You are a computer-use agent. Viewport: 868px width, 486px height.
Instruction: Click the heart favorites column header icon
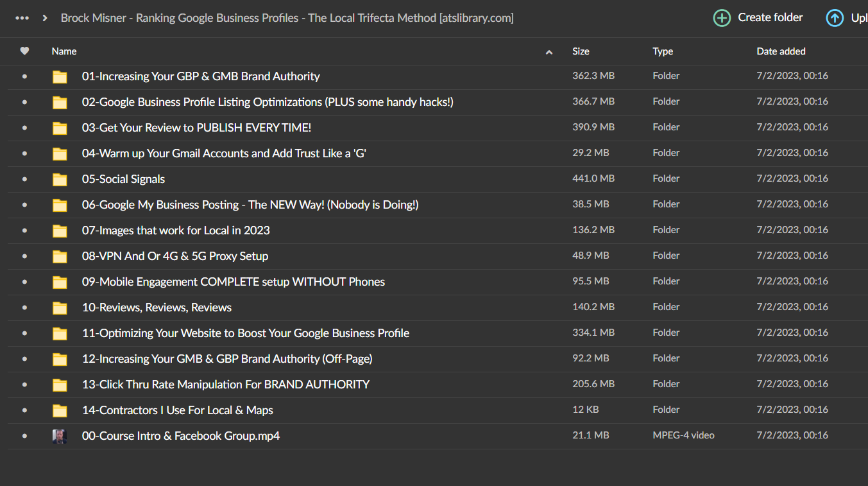(24, 51)
